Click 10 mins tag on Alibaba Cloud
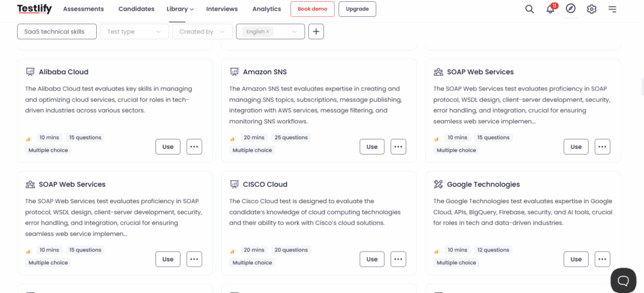Viewport: 644px width, 293px height. tap(49, 138)
